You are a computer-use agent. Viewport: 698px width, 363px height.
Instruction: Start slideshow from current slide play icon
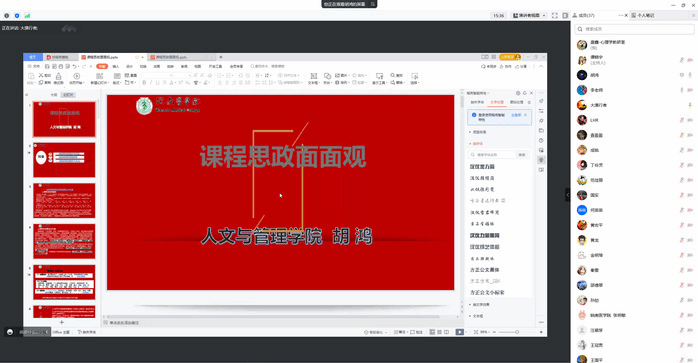pos(77,76)
